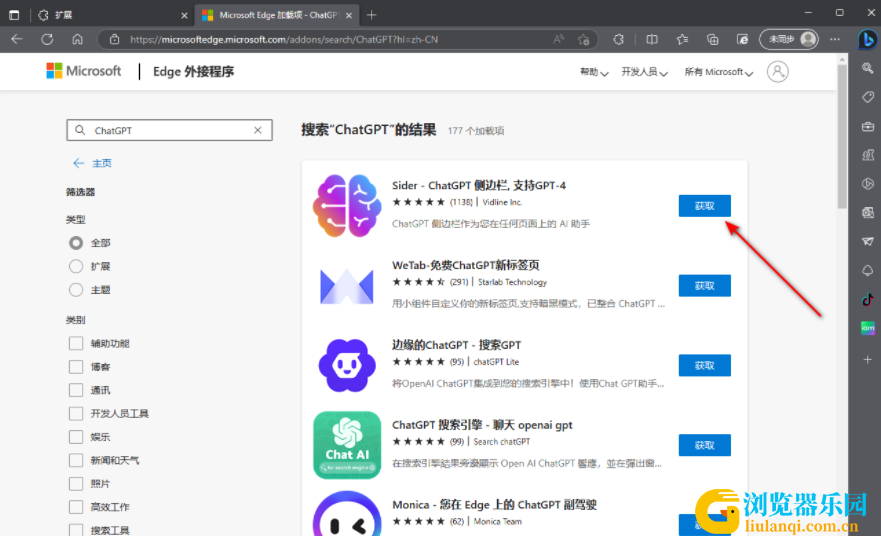Check the 通讯 category checkbox

point(76,390)
